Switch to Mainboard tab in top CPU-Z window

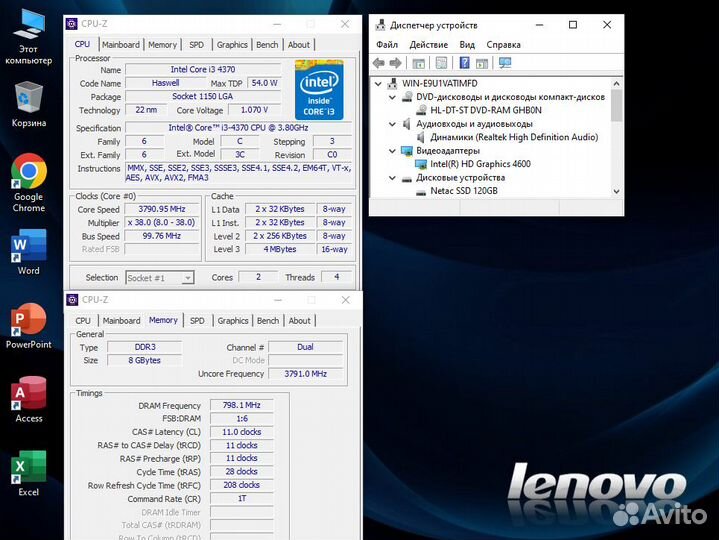121,45
